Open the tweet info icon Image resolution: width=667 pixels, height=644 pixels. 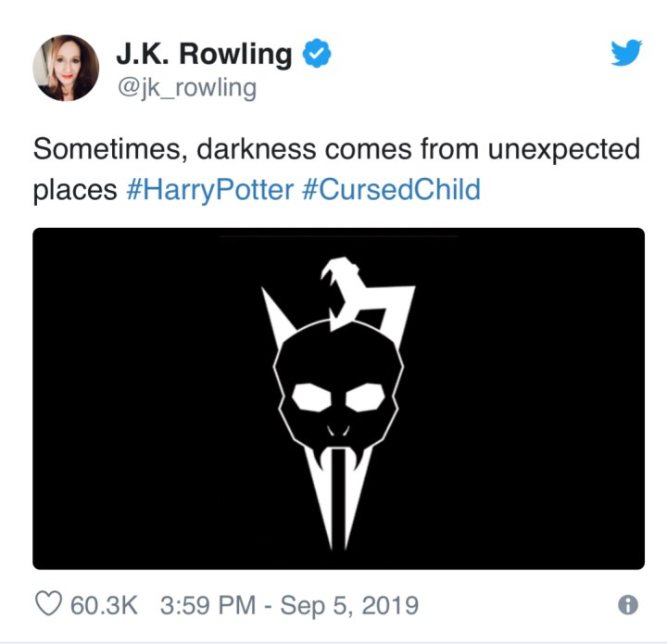tap(627, 606)
